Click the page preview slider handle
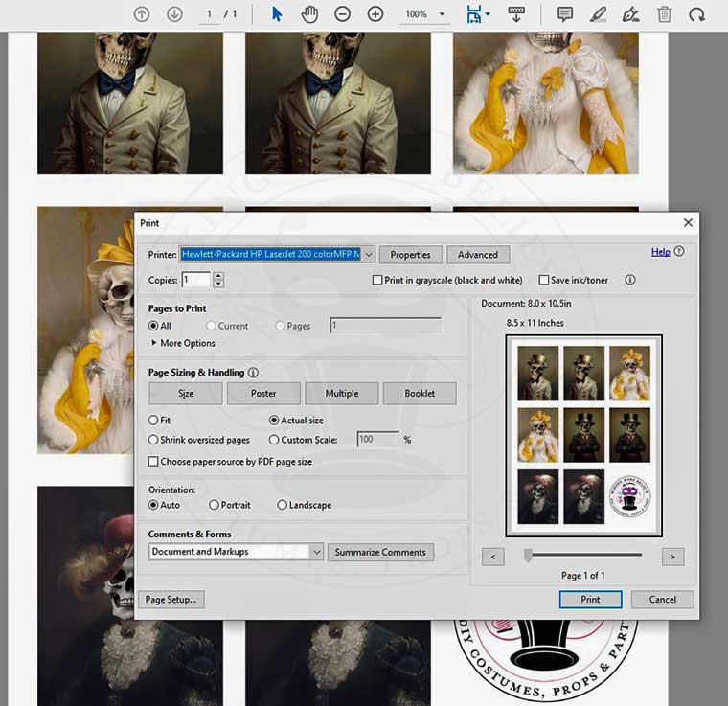This screenshot has height=706, width=728. pyautogui.click(x=528, y=556)
